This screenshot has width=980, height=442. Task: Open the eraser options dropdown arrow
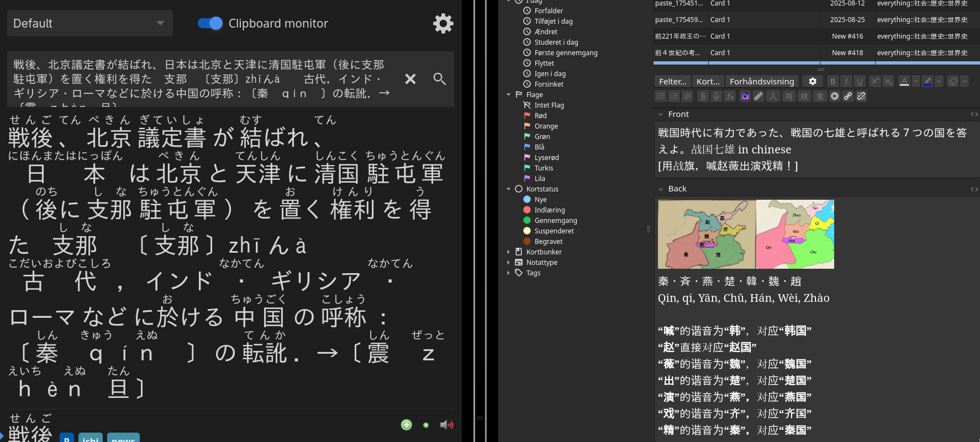coord(965,81)
